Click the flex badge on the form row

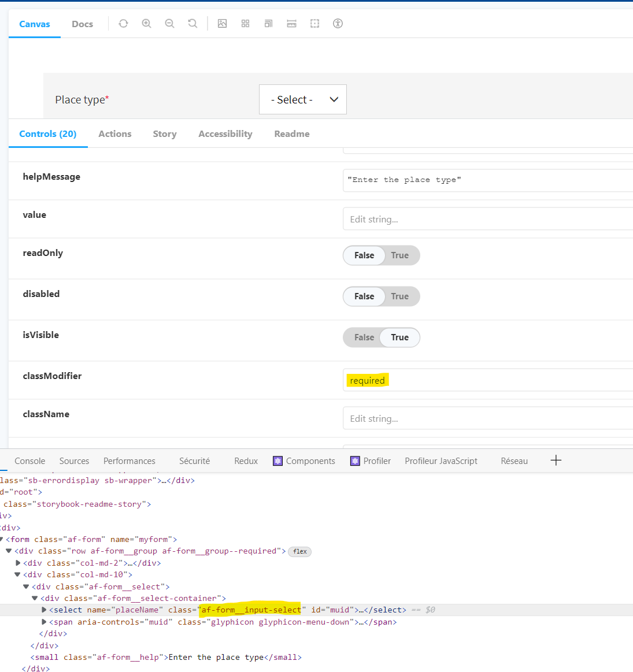click(x=299, y=551)
